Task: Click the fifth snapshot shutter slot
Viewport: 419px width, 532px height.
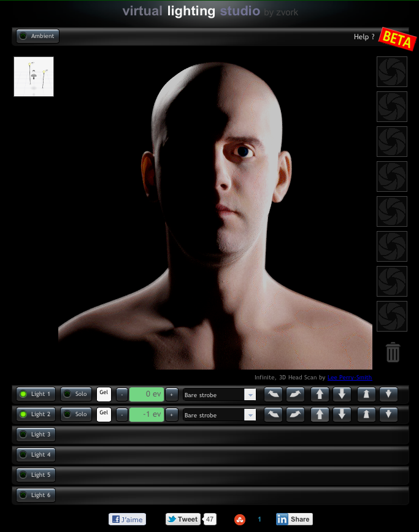Action: pyautogui.click(x=392, y=211)
